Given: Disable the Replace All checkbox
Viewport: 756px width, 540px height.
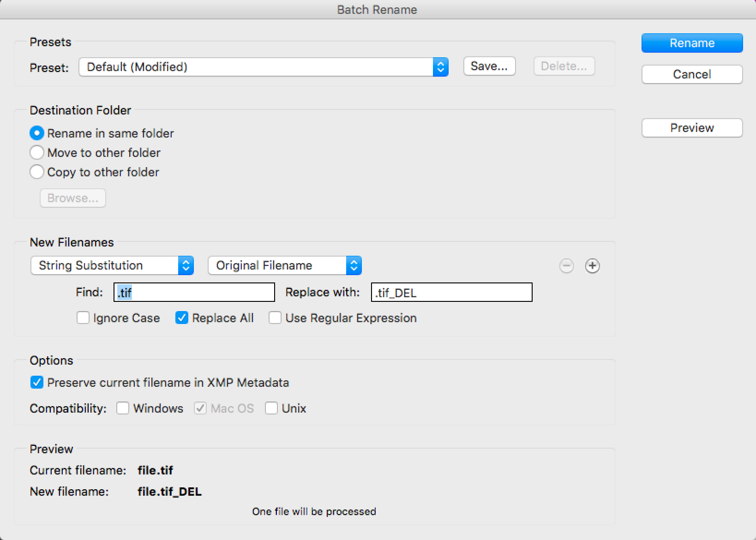Looking at the screenshot, I should [x=182, y=318].
